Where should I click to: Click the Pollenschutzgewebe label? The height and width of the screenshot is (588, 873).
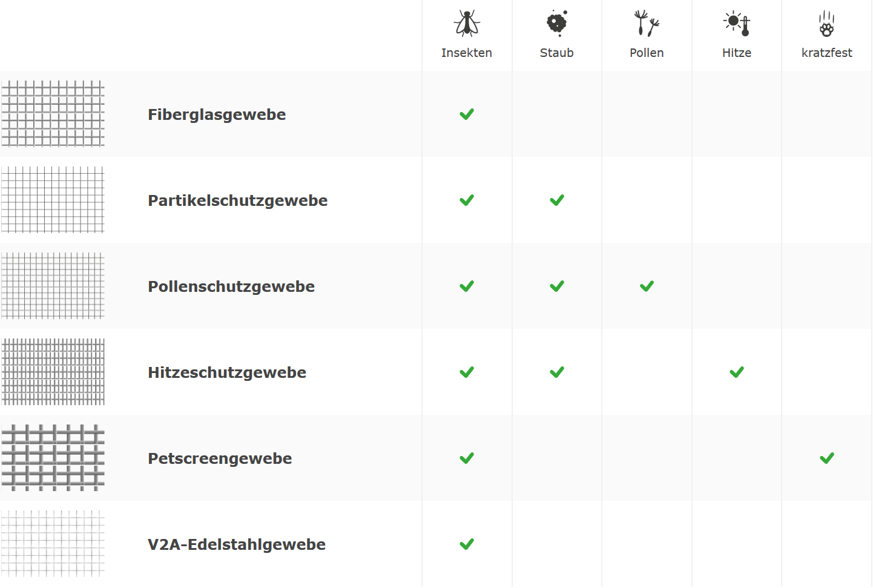click(x=231, y=286)
